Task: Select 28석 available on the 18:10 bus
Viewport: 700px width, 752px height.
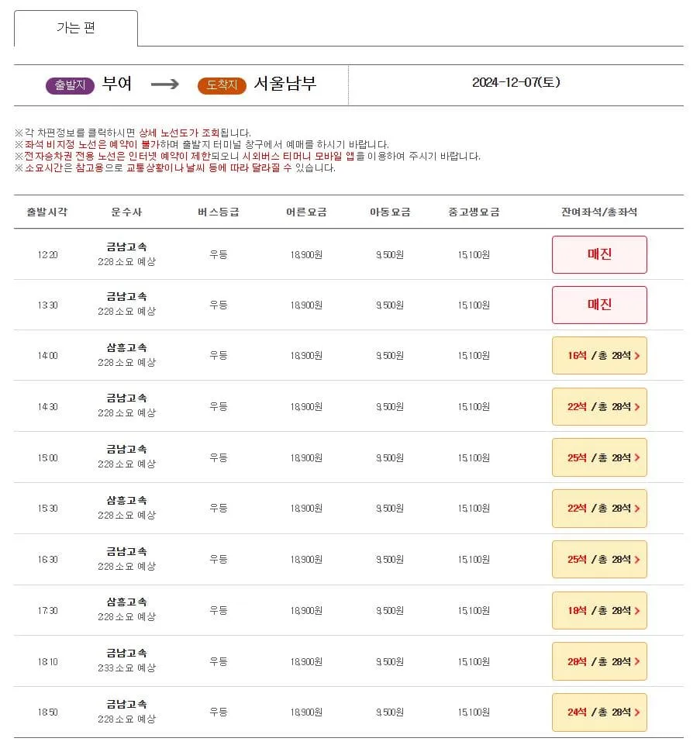Action: pos(598,661)
